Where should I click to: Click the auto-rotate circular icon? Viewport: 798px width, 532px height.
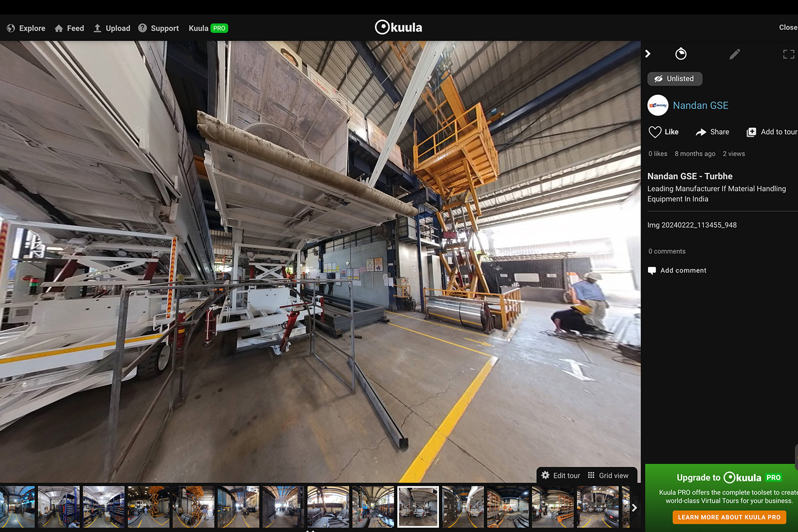pyautogui.click(x=681, y=54)
